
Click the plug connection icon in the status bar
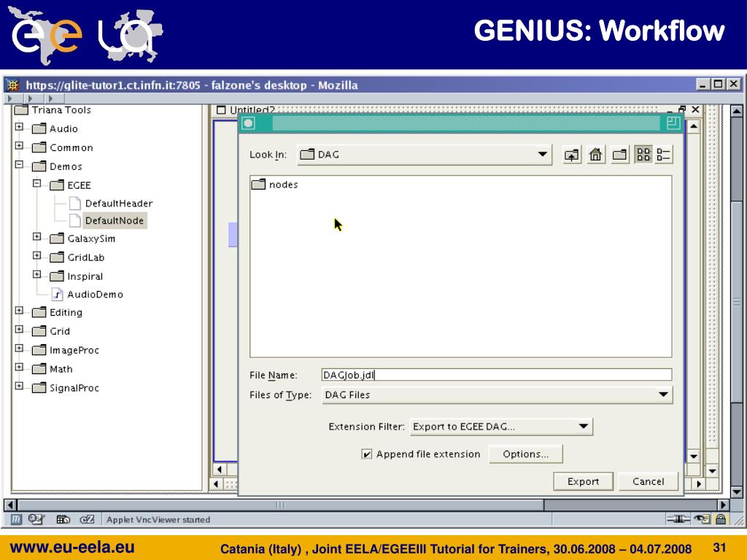coord(678,519)
